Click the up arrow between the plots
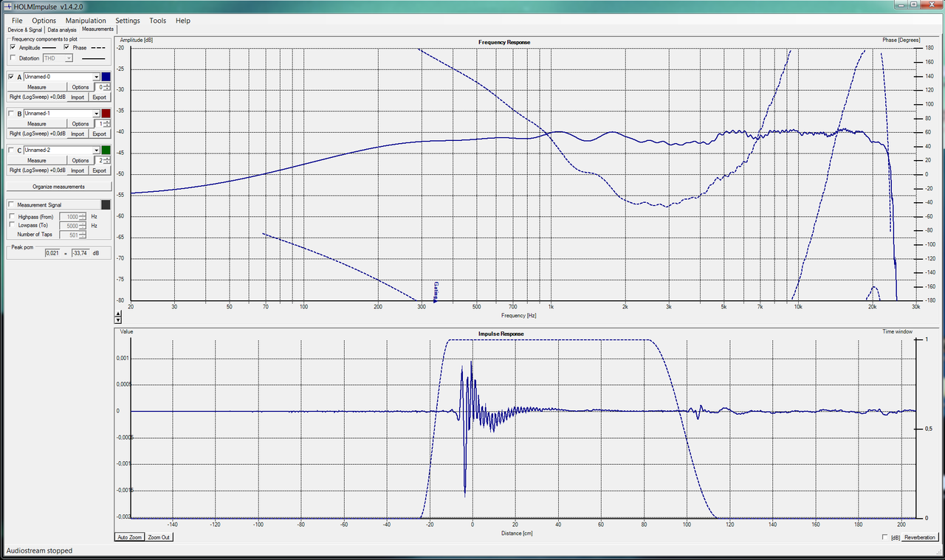The height and width of the screenshot is (560, 945). [117, 314]
